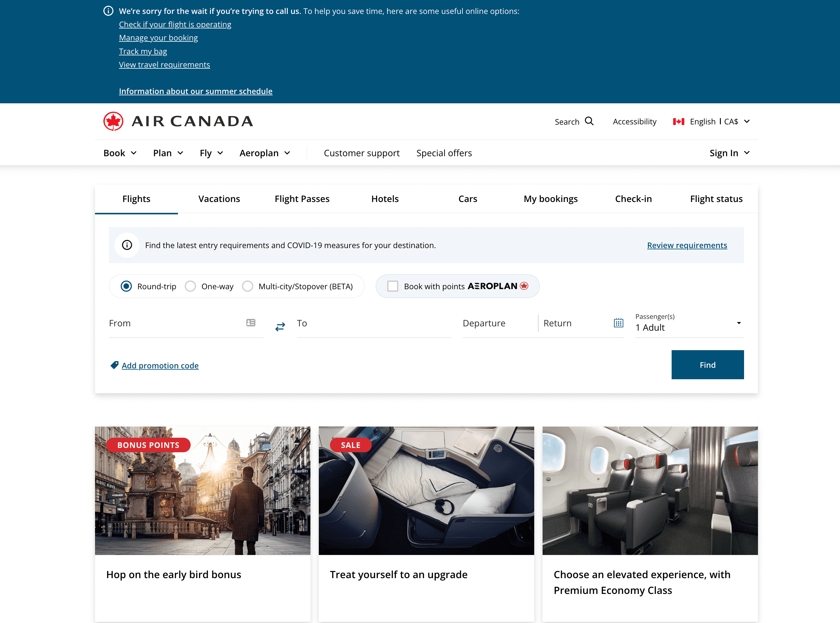Select Multi-city/Stopover (BETA) option
The height and width of the screenshot is (623, 840).
pyautogui.click(x=248, y=286)
